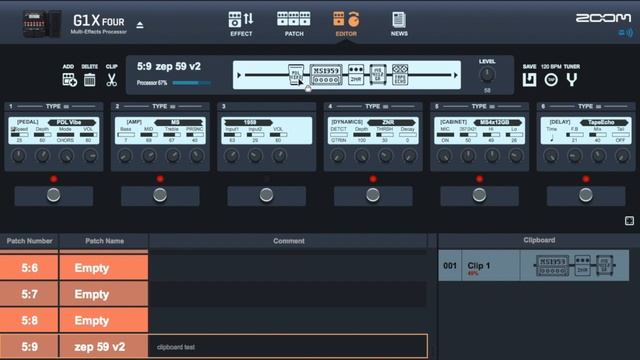Click the amp Treble knob
This screenshot has width=640, height=360.
tap(173, 156)
